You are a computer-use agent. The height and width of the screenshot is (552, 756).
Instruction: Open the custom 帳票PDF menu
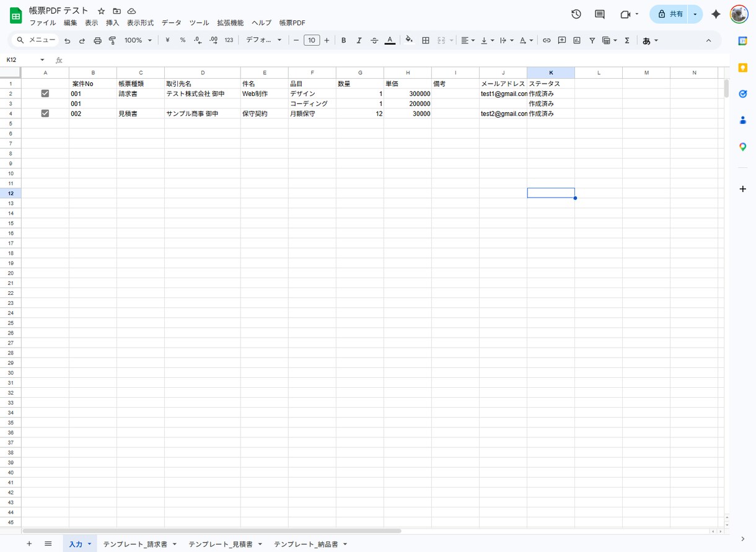pos(292,23)
